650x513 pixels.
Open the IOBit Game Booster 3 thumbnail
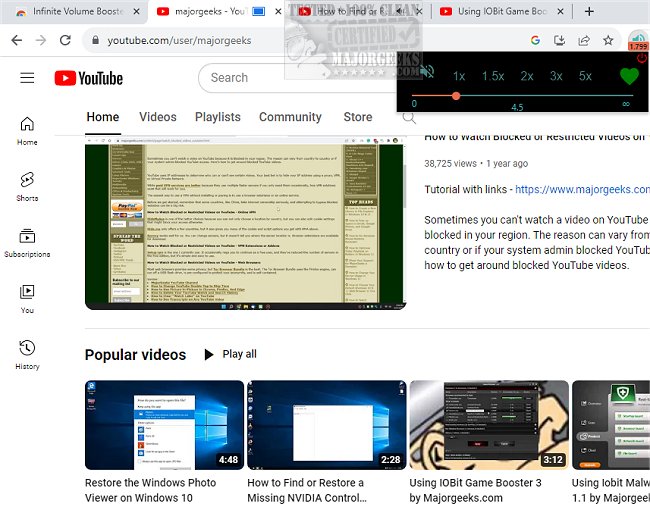click(489, 425)
